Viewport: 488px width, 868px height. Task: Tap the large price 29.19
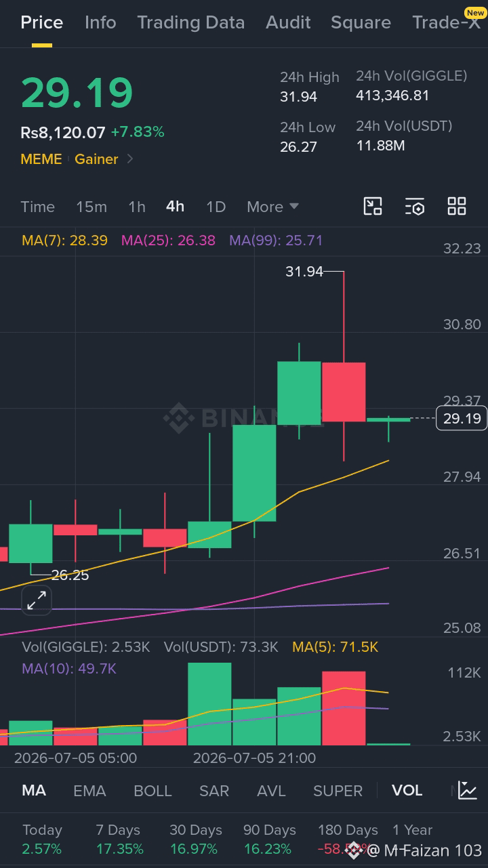pos(77,93)
